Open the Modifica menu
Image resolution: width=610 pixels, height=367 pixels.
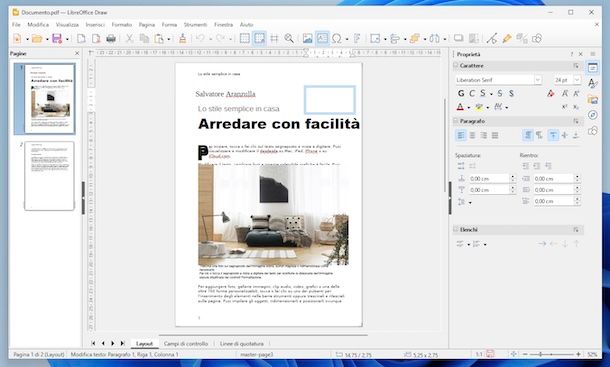pyautogui.click(x=38, y=25)
